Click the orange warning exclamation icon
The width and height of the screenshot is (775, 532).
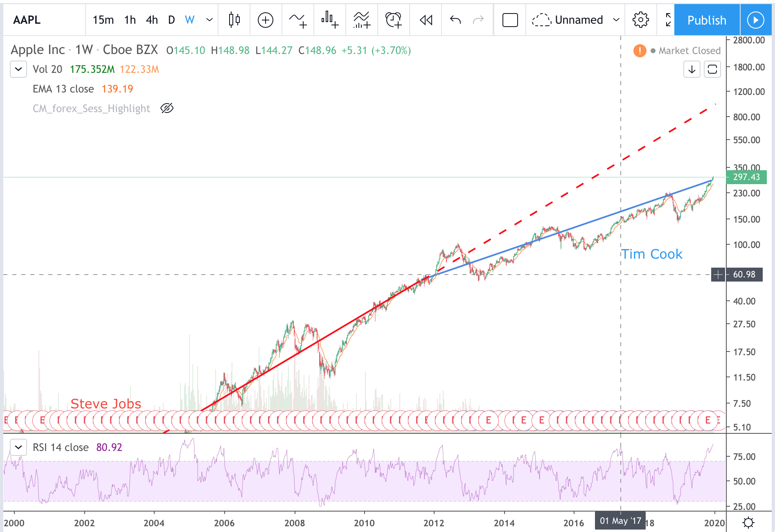click(640, 51)
